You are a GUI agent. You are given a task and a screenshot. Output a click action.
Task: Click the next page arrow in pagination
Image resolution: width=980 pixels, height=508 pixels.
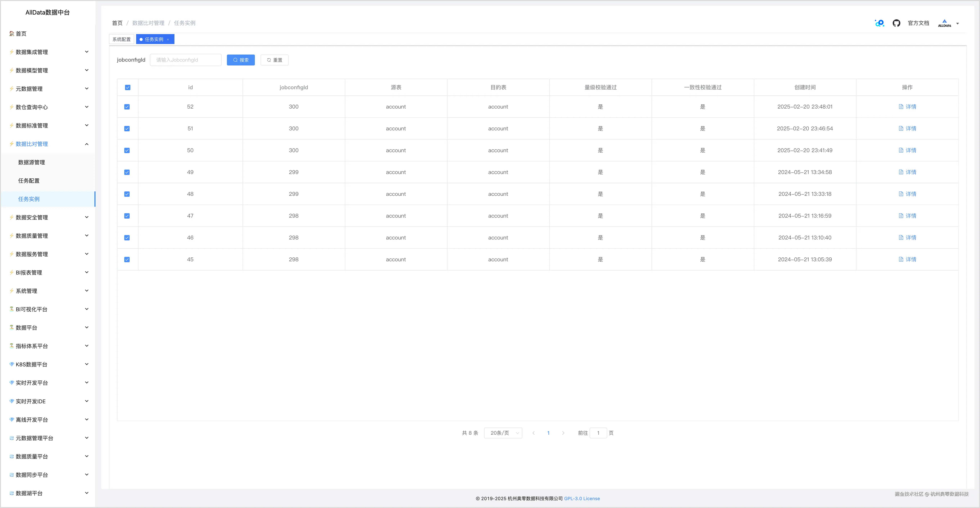pos(563,433)
